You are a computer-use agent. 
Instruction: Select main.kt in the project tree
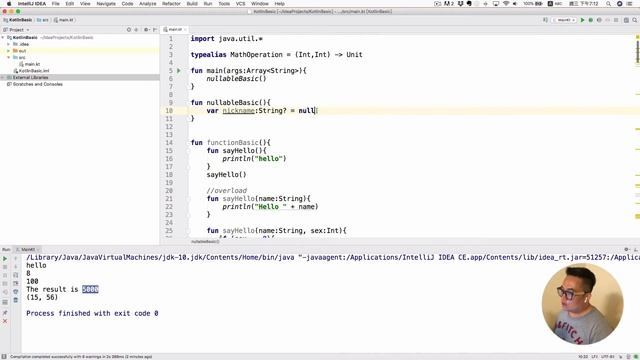(32, 64)
